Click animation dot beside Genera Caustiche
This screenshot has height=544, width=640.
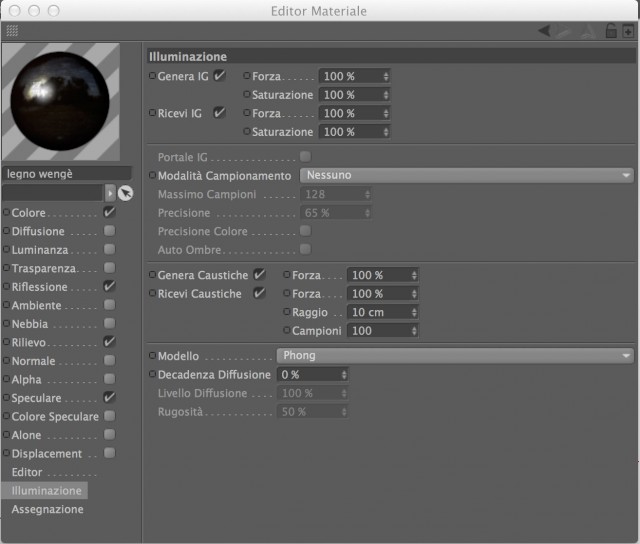[x=152, y=275]
